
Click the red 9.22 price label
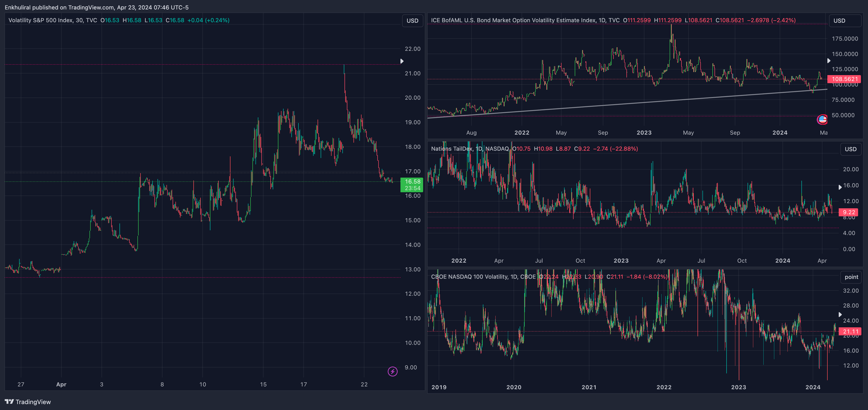click(x=848, y=212)
